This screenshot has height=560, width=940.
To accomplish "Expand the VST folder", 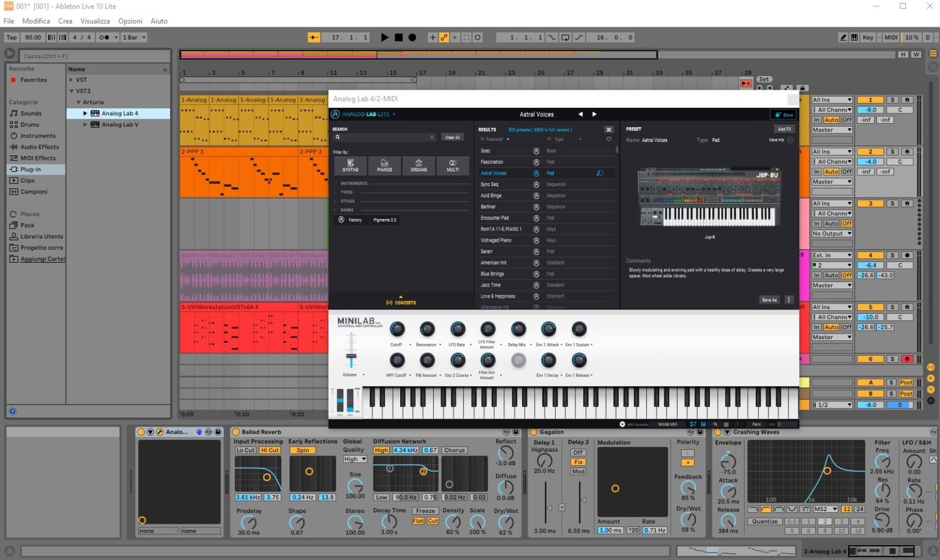I will pos(72,80).
